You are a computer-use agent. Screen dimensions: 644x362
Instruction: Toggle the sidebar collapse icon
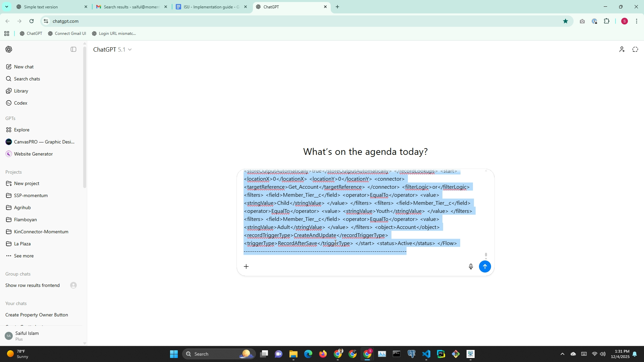coord(73,49)
